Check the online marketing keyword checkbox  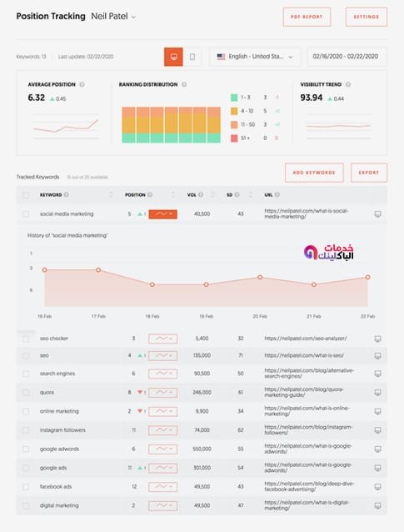(x=26, y=411)
